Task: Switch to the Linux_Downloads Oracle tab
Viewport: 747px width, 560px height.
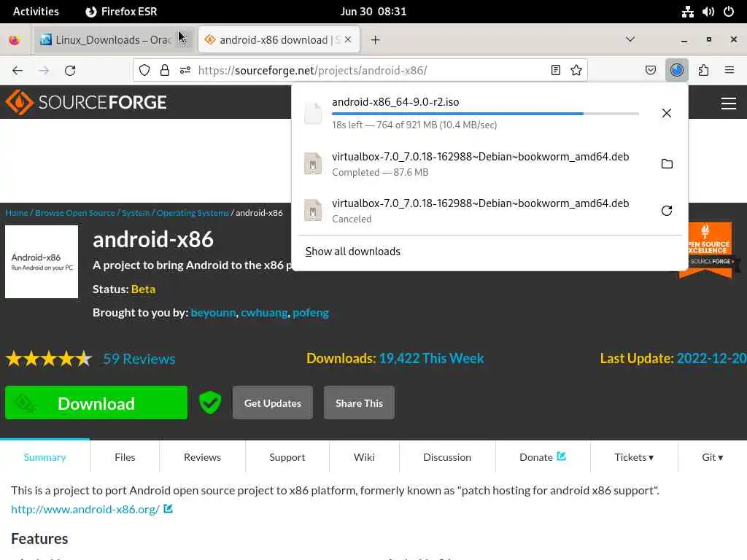Action: [113, 40]
